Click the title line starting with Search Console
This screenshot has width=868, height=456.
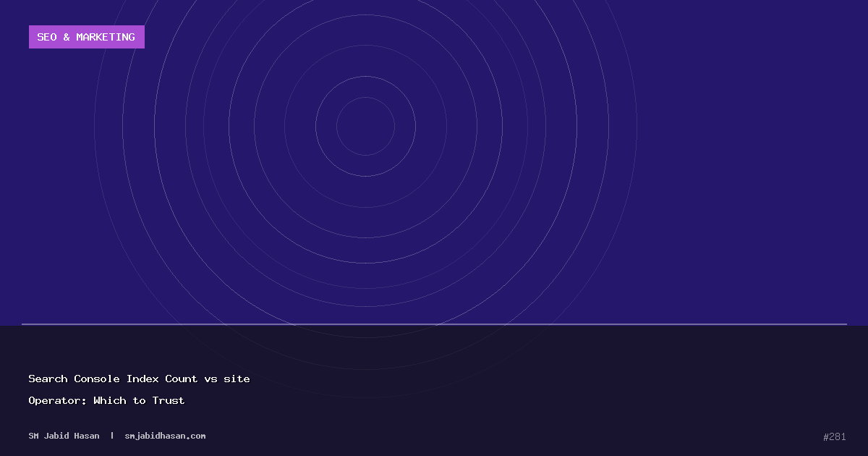(x=139, y=379)
